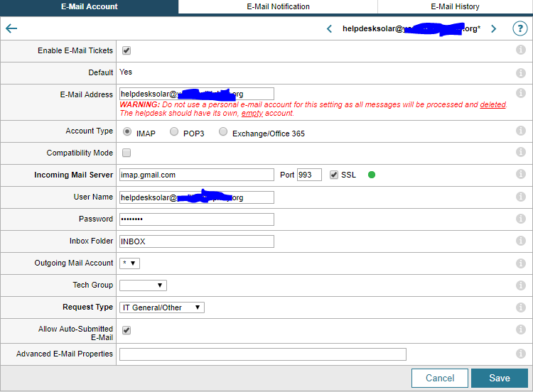
Task: Select Exchange/Office 365 account type
Action: point(223,131)
